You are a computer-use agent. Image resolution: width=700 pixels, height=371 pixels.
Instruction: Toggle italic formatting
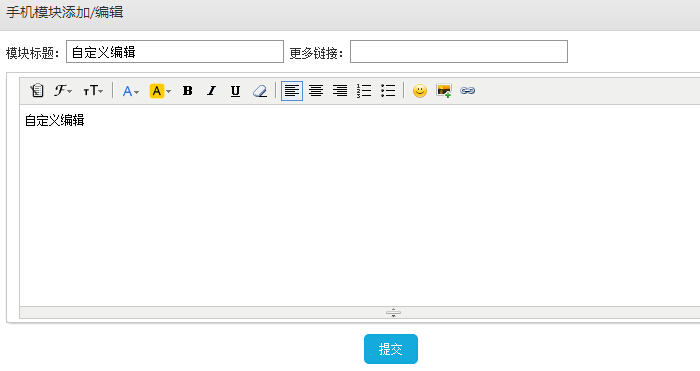(x=211, y=91)
